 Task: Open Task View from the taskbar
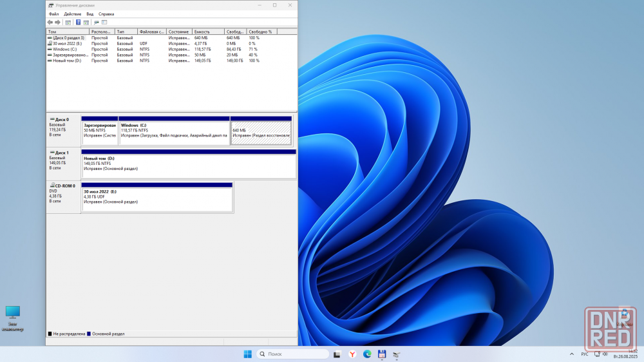click(337, 354)
